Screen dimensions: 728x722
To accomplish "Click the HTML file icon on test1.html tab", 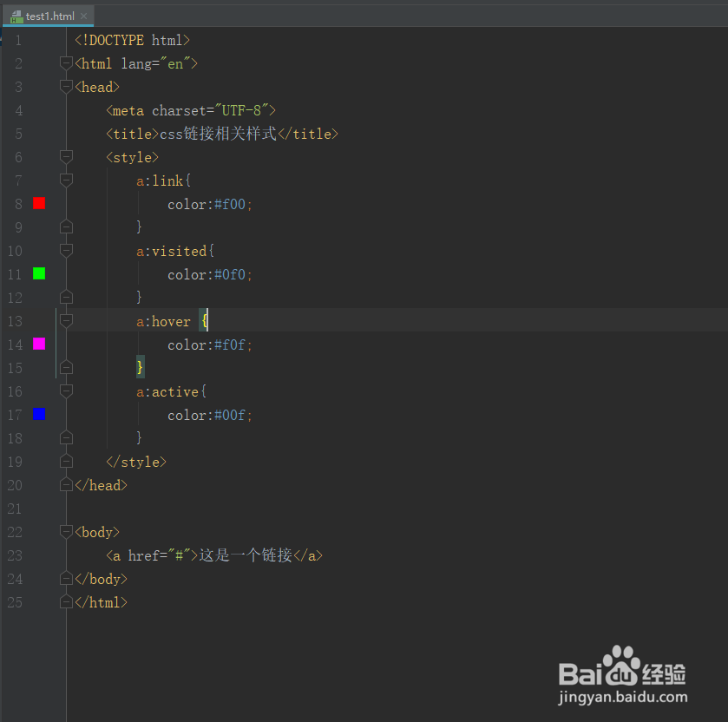I will pyautogui.click(x=16, y=17).
